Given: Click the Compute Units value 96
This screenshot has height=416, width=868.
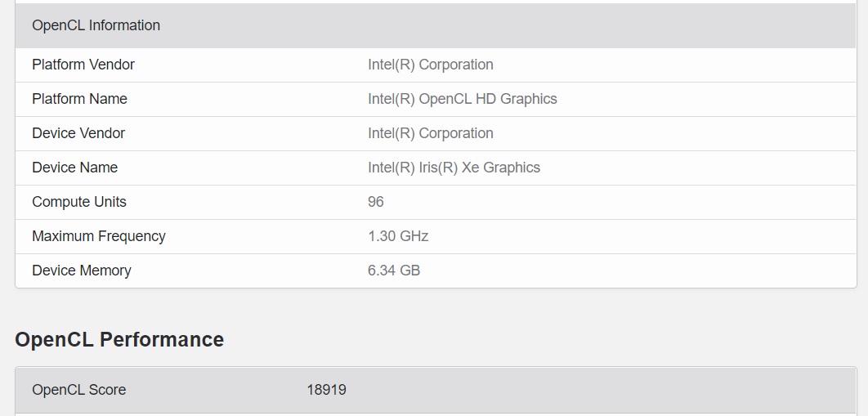Looking at the screenshot, I should [x=376, y=202].
